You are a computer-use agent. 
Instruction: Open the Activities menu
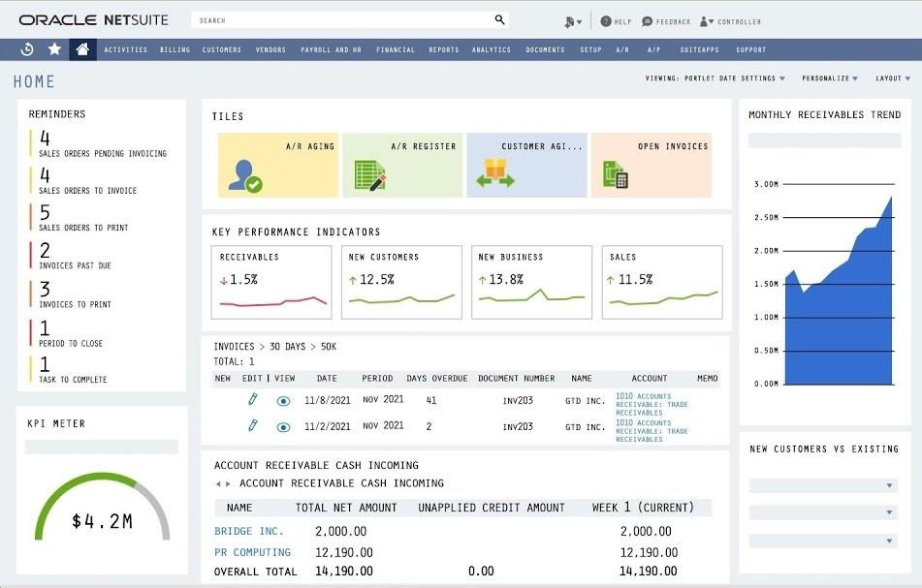pos(126,50)
